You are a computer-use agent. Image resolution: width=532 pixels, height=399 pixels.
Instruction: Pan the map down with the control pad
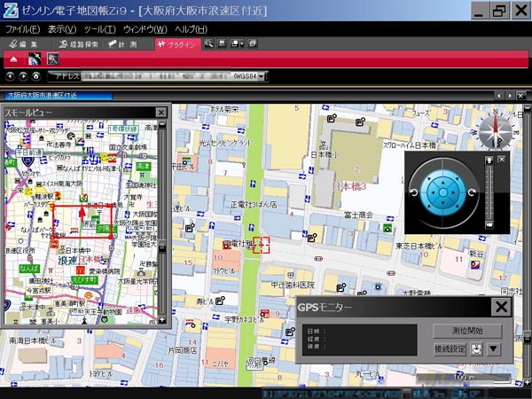442,204
